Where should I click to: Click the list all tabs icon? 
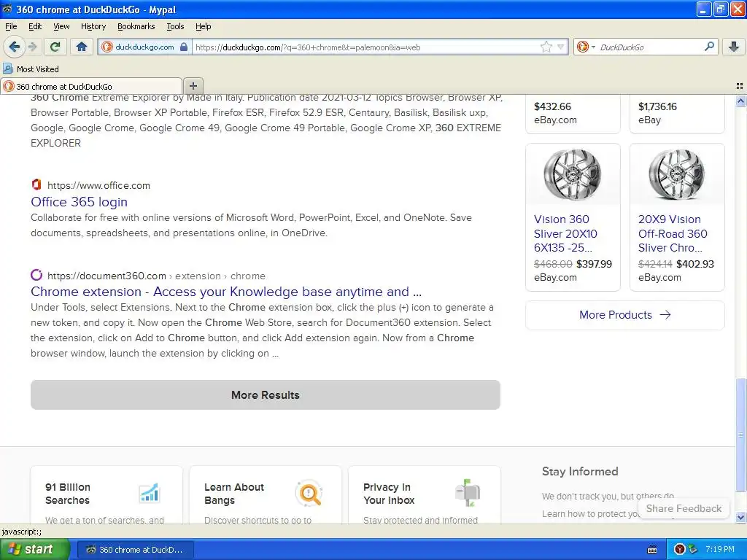[x=740, y=86]
